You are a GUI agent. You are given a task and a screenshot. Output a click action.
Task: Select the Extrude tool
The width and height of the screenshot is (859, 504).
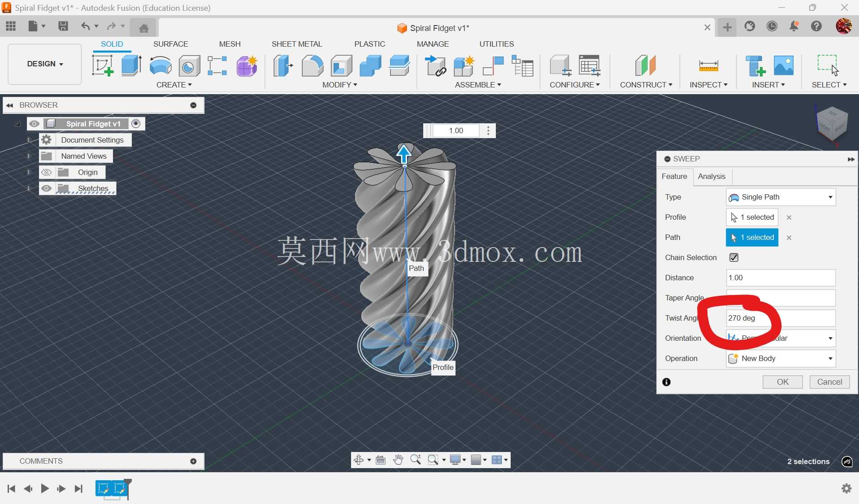tap(131, 65)
